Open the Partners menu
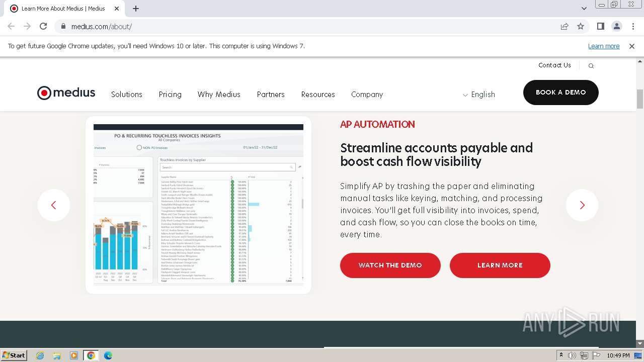Screen dimensions: 644x362 271,95
